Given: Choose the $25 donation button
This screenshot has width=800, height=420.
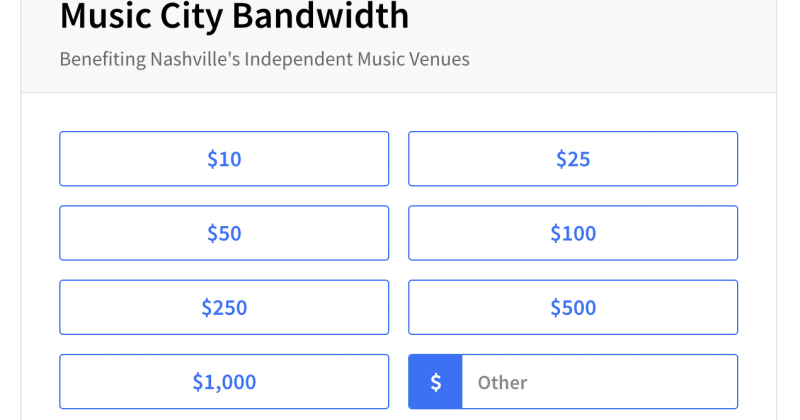Looking at the screenshot, I should point(573,159).
